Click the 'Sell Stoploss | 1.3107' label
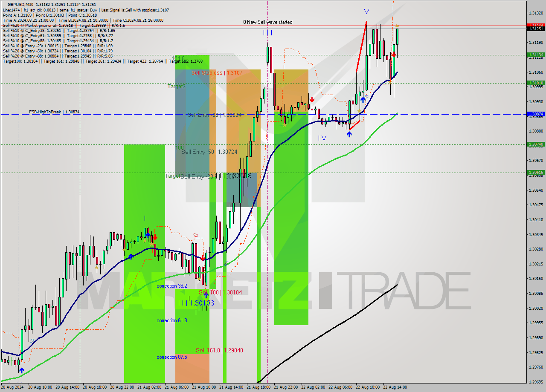This screenshot has height=392, width=546. coord(217,73)
